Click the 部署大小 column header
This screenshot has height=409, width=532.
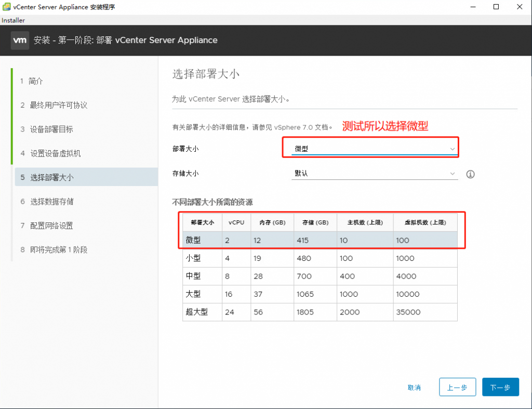(x=202, y=222)
